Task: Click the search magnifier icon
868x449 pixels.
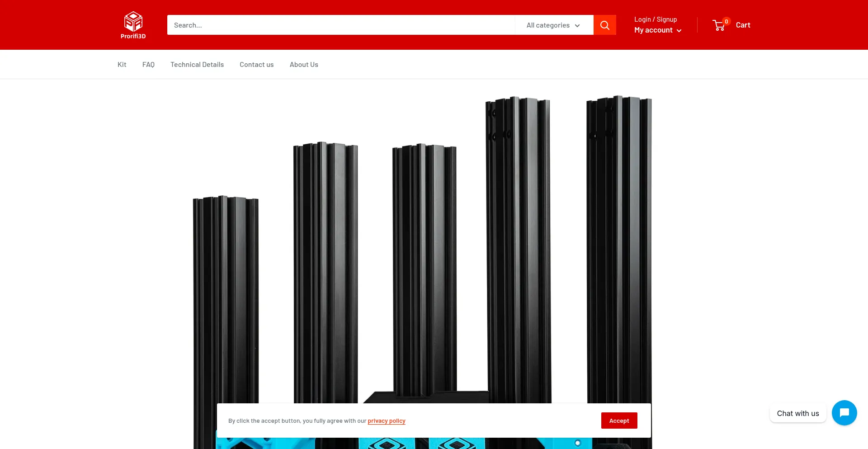Action: (604, 25)
